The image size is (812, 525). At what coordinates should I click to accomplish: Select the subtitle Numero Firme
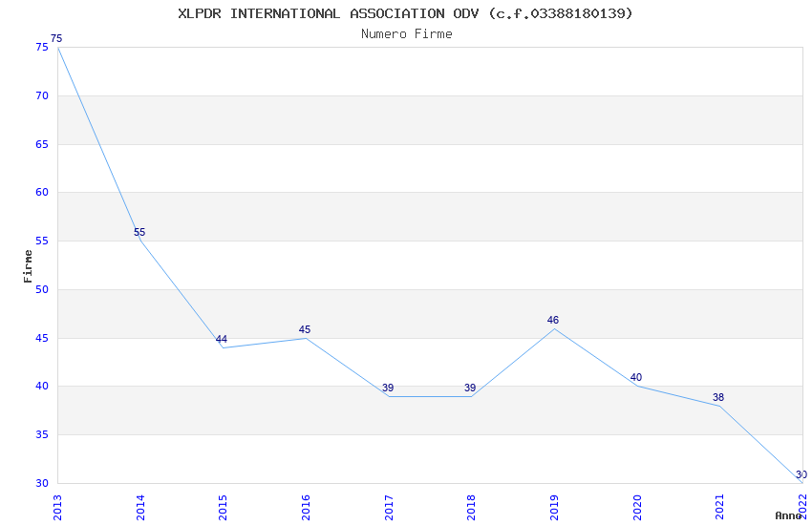click(407, 34)
